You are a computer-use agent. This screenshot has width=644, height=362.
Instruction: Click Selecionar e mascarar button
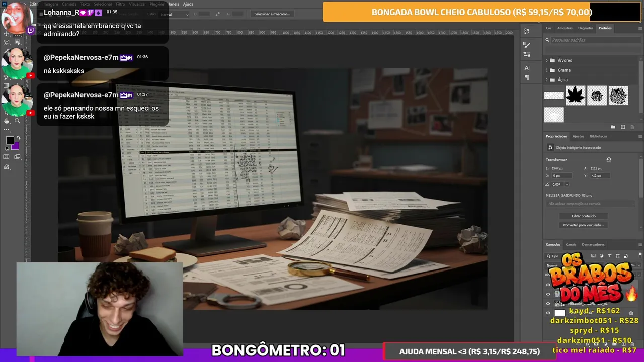272,14
